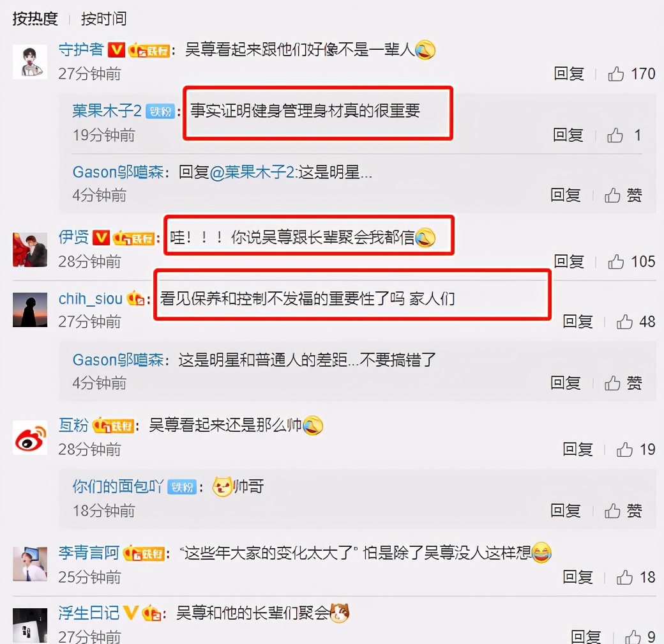This screenshot has width=664, height=644.
Task: Open Gason邬喧森's profile in first reply thread
Action: click(x=118, y=172)
